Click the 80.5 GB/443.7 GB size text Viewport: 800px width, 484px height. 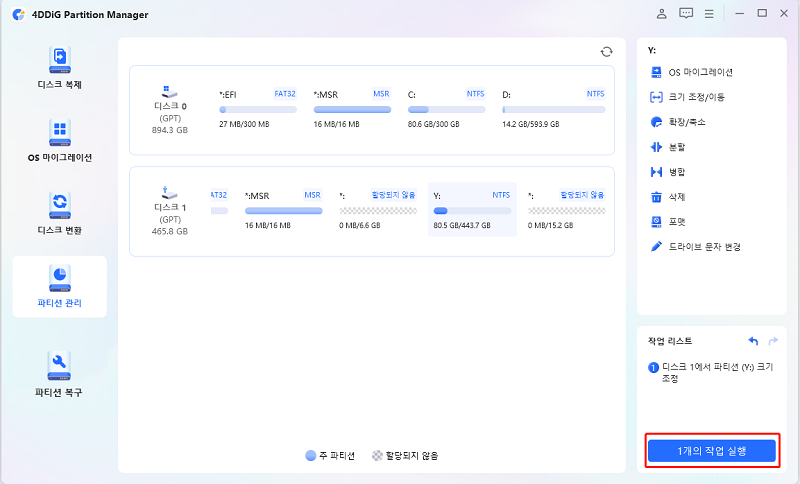pos(462,225)
